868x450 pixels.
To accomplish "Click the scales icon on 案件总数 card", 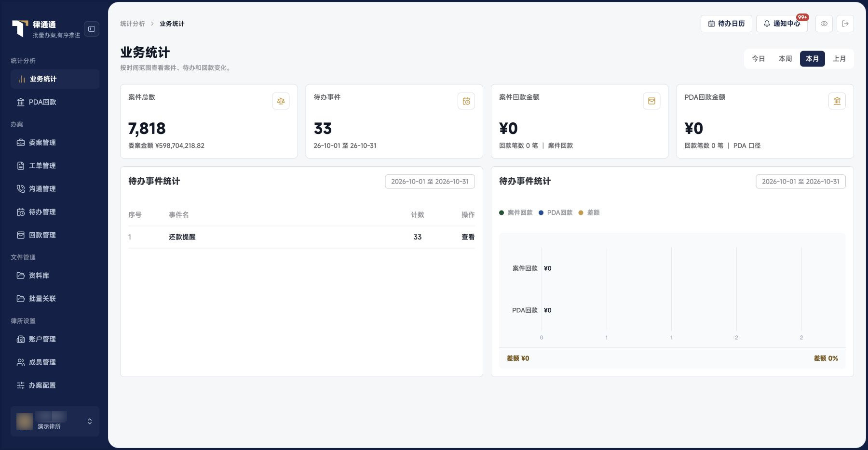I will (x=281, y=101).
